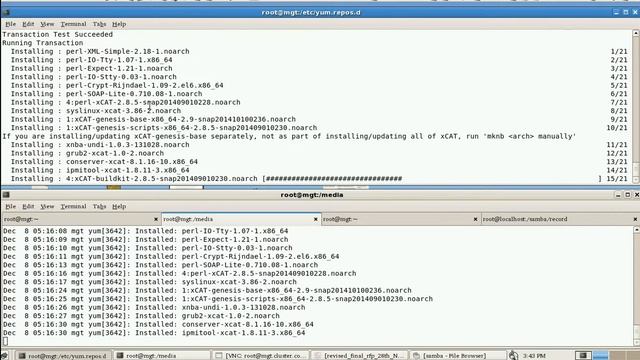Click the scroll-up arrow of the yum.repos.d terminal
640x360 pixels.
tap(636, 33)
